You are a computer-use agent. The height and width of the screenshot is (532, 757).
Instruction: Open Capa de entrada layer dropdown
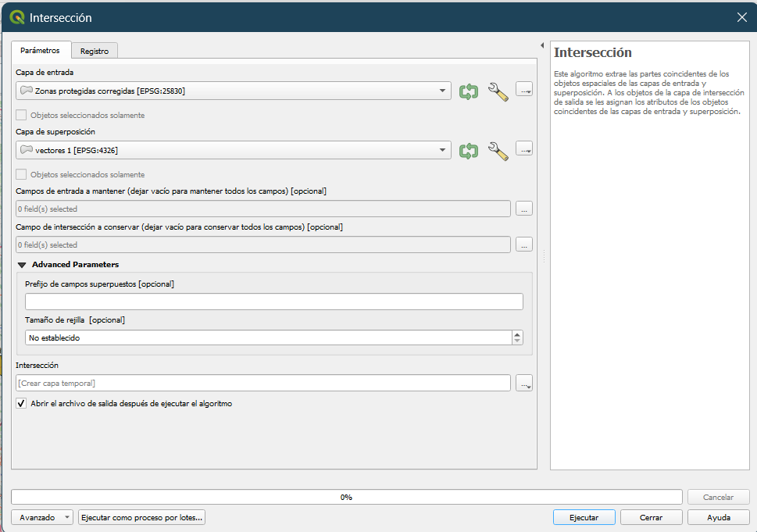tap(233, 91)
